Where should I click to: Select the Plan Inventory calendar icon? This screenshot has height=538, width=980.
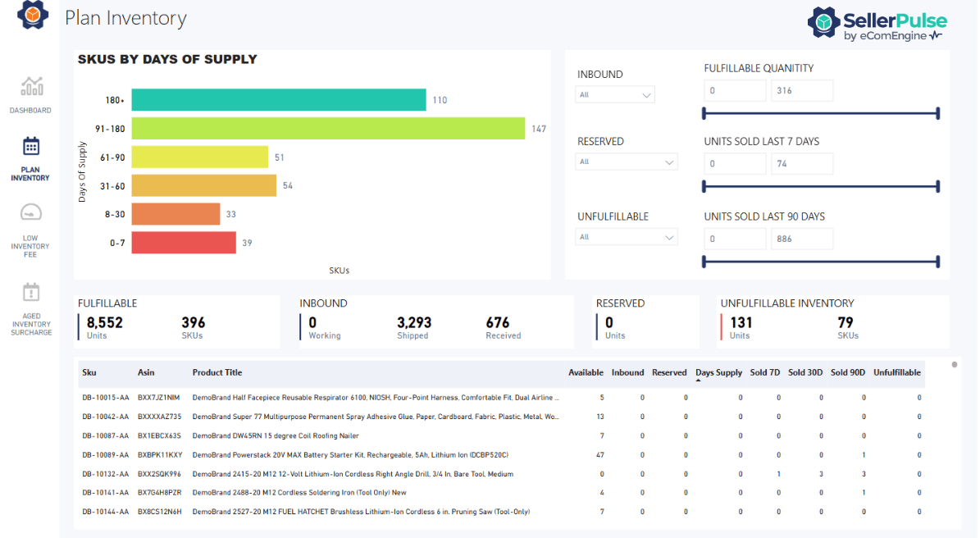31,147
